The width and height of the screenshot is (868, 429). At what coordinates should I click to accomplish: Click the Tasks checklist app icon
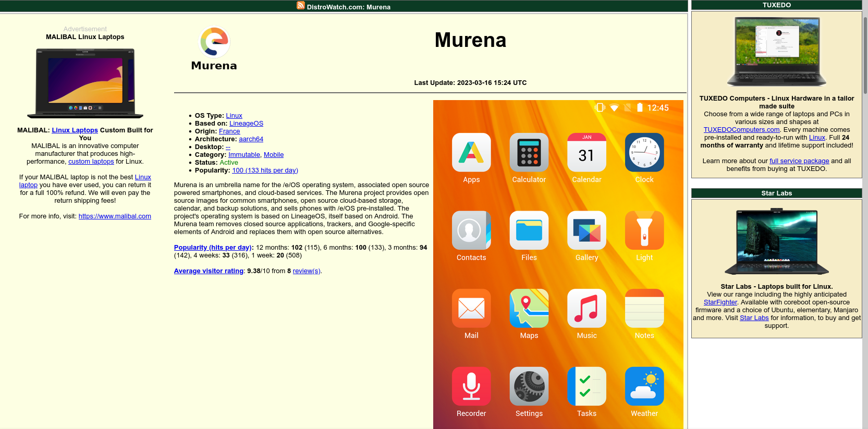586,386
